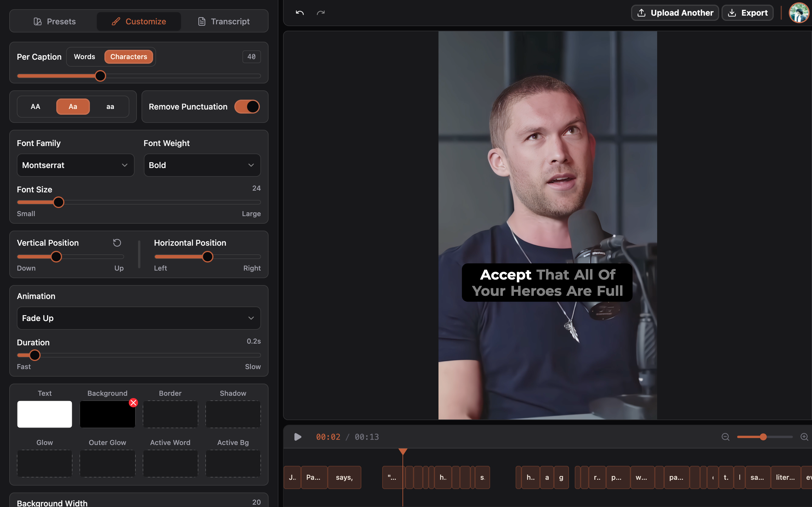The width and height of the screenshot is (812, 507).
Task: Open the Transcript tab
Action: pos(224,21)
